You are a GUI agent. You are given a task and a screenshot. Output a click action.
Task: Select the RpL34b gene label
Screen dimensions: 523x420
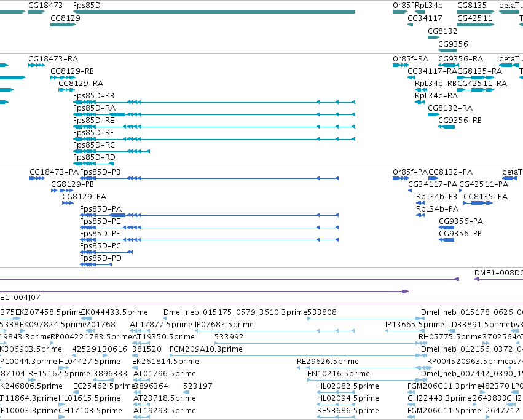click(x=429, y=6)
